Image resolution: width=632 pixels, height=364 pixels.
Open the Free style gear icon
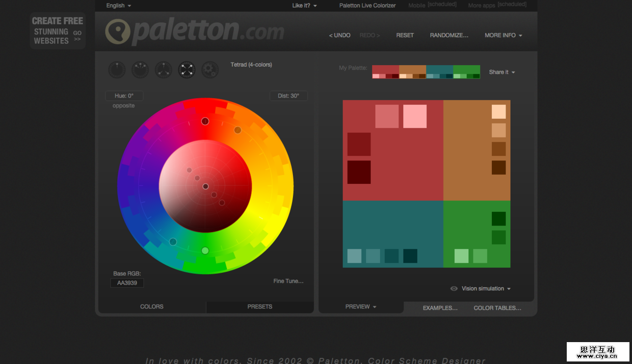point(210,70)
